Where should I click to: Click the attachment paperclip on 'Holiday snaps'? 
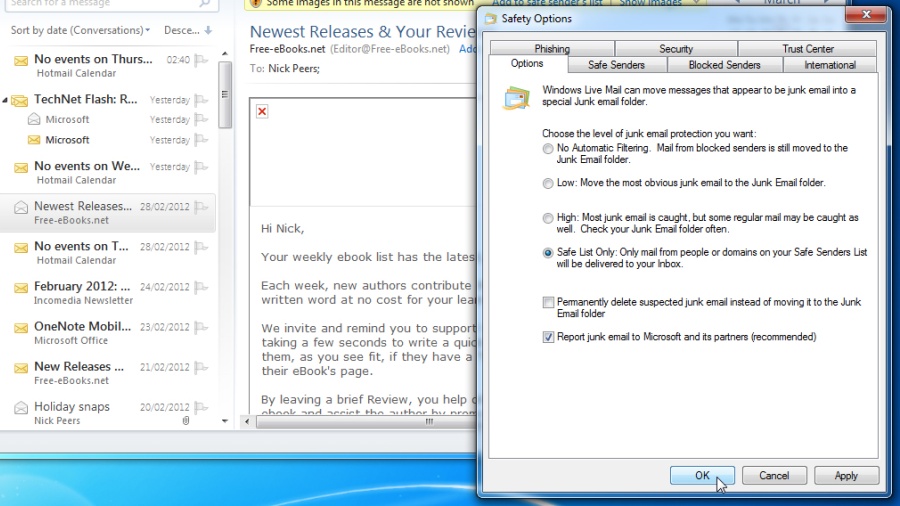pos(186,421)
